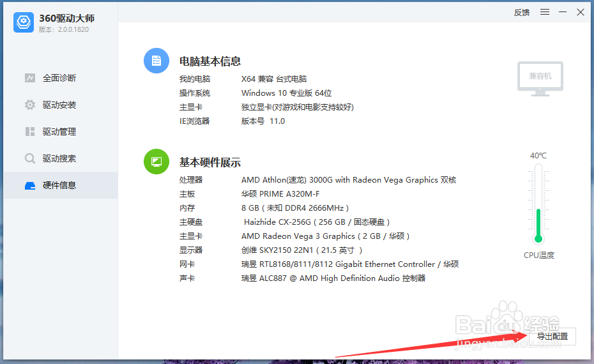Click the 兼容机 computer thumbnail
The height and width of the screenshot is (364, 594).
[540, 79]
